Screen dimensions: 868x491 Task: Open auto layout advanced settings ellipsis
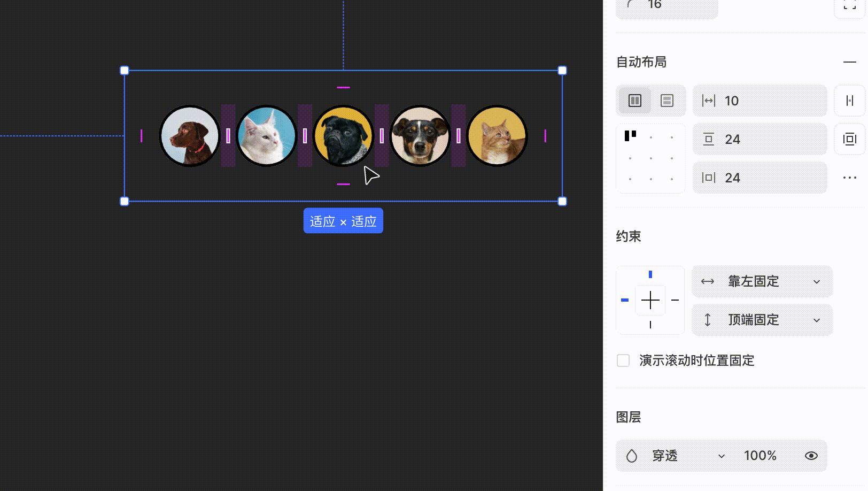pyautogui.click(x=849, y=178)
